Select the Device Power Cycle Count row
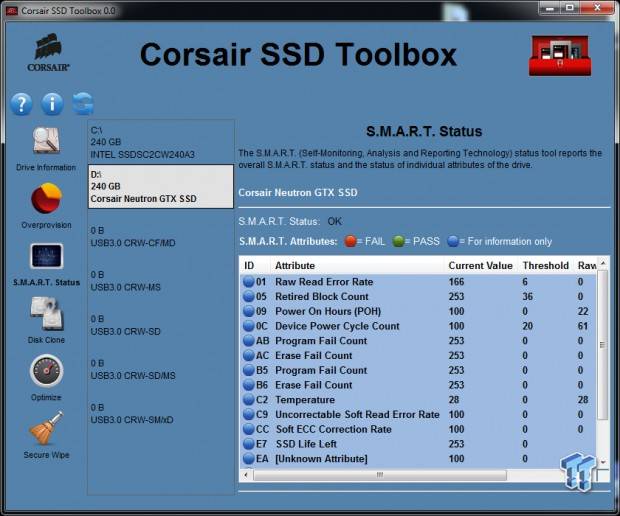620x516 pixels. pyautogui.click(x=418, y=326)
